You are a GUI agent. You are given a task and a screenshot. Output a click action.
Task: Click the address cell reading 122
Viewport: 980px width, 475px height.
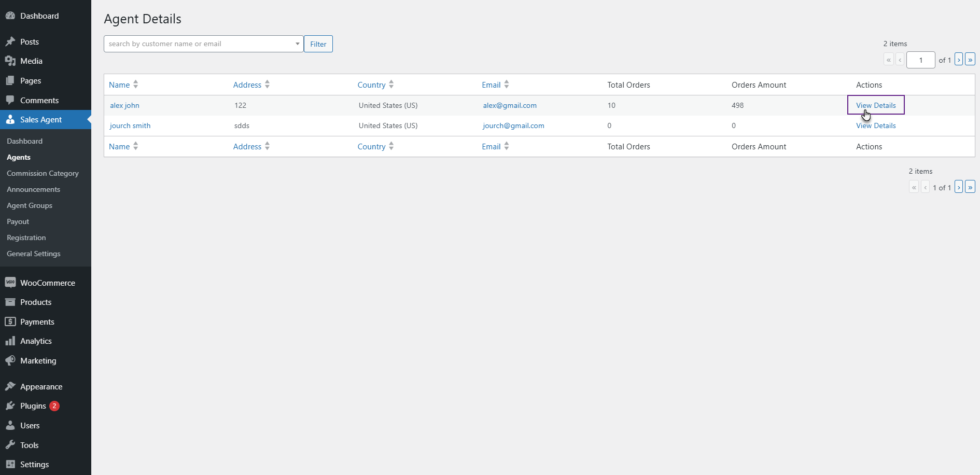pyautogui.click(x=240, y=105)
